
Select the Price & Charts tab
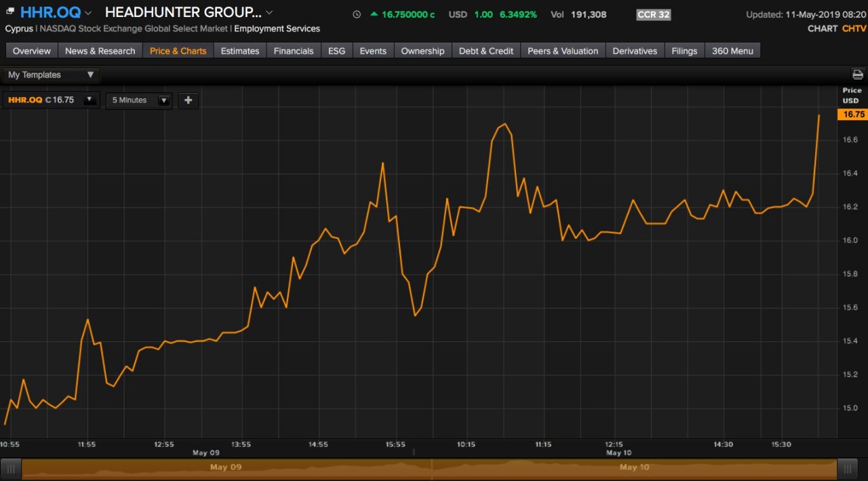click(x=178, y=51)
